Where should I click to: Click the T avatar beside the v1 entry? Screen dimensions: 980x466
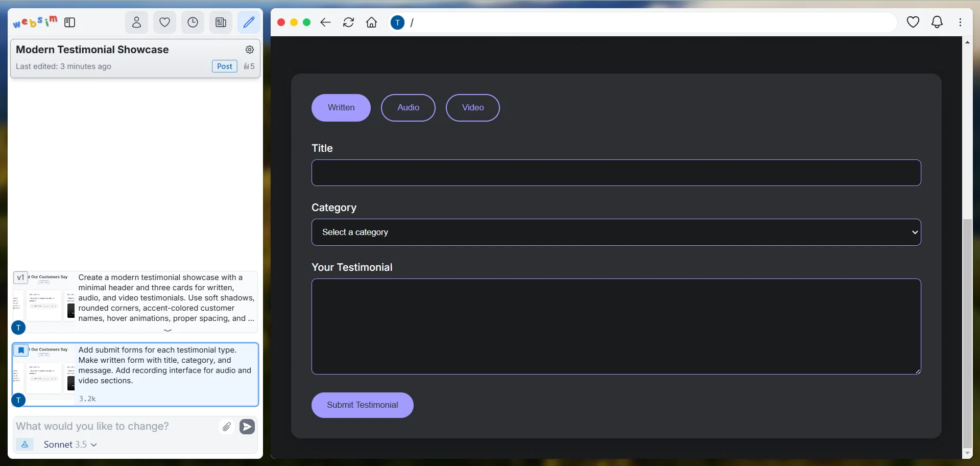pos(18,328)
